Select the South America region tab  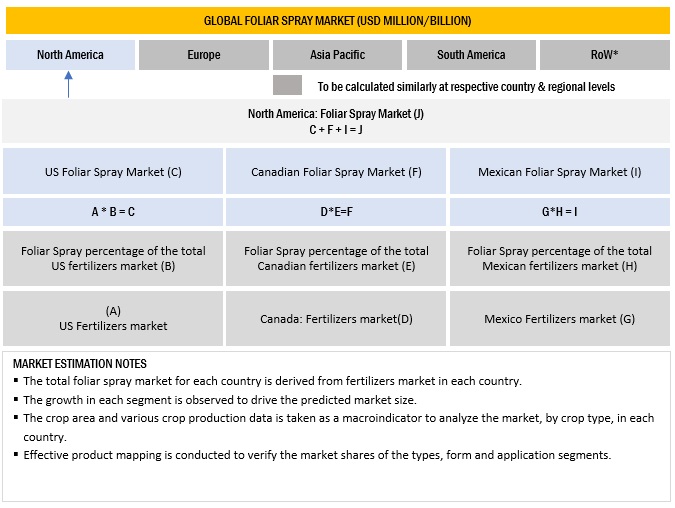pos(471,55)
